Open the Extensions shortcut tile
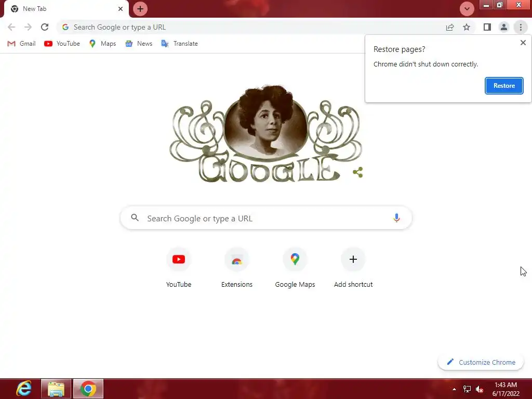Viewport: 532px width, 399px height. [x=237, y=268]
